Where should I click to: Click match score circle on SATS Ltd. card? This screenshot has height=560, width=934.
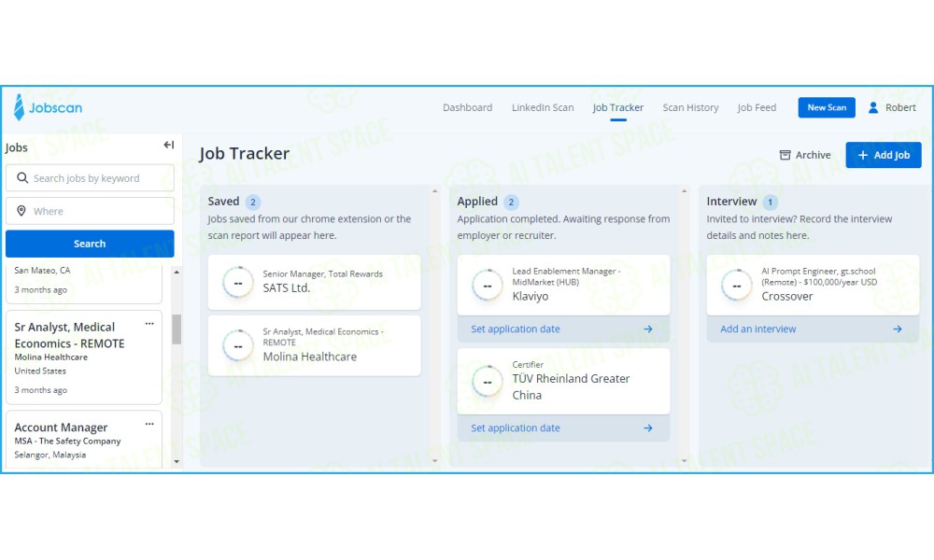point(238,282)
